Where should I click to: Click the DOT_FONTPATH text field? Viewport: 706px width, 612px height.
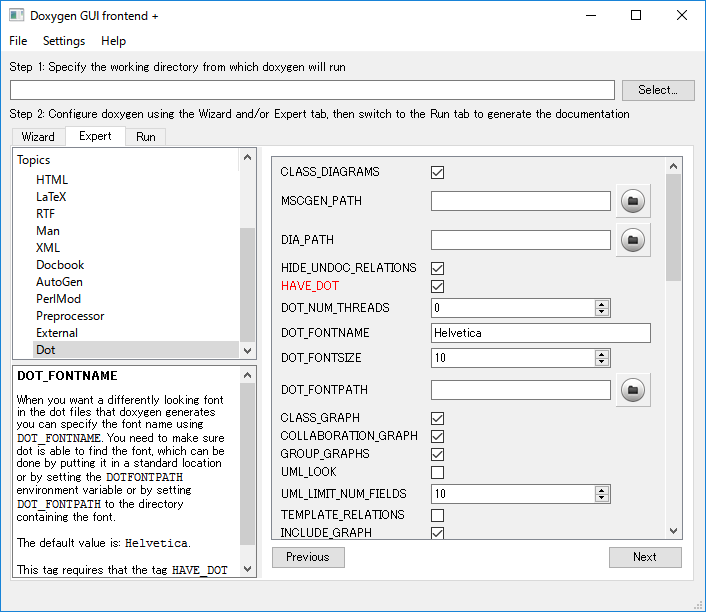(520, 390)
